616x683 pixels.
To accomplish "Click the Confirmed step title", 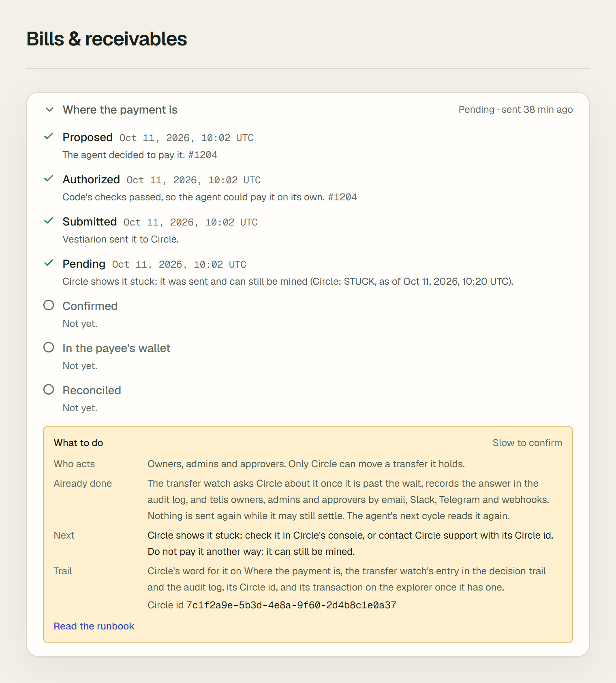I will (x=90, y=306).
